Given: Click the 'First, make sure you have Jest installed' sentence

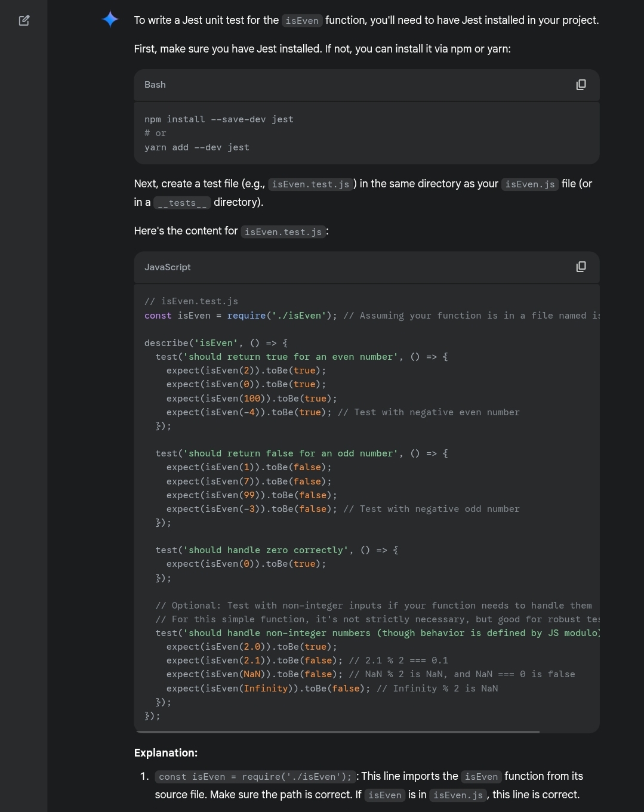Looking at the screenshot, I should (322, 49).
